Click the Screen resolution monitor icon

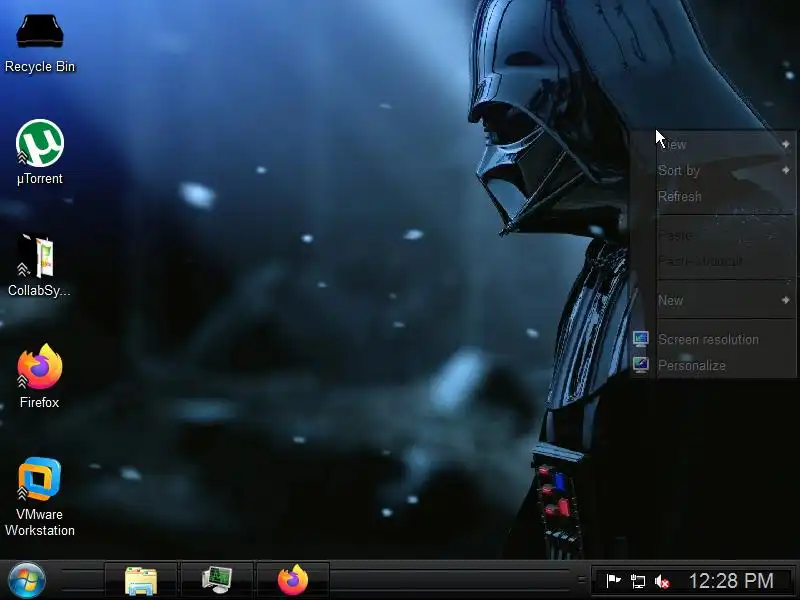coord(641,339)
